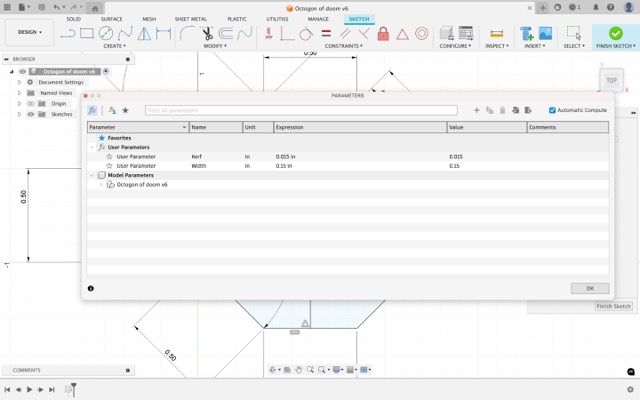Open the Fusion timeline settings gear
Viewport: 640px width, 400px height.
630,389
